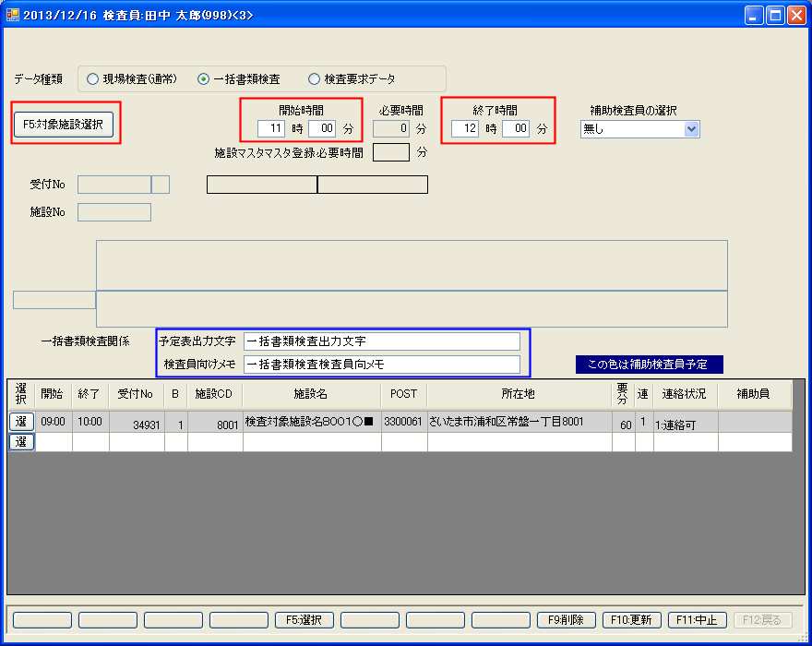Viewport: 812px width, 646px height.
Task: Click the navy 補助検査員予定 color legend
Action: [x=649, y=365]
